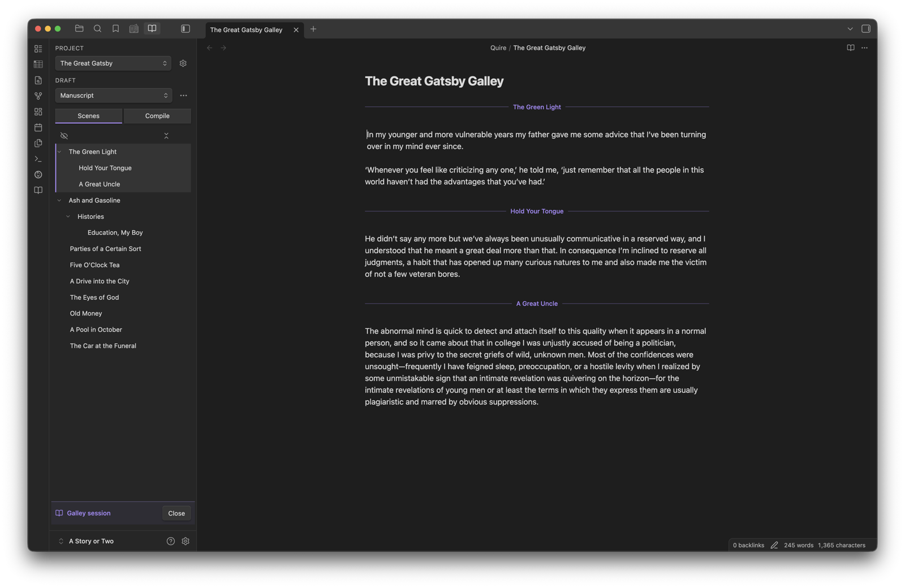Open project settings gear beside The Great Gatsby

(183, 63)
